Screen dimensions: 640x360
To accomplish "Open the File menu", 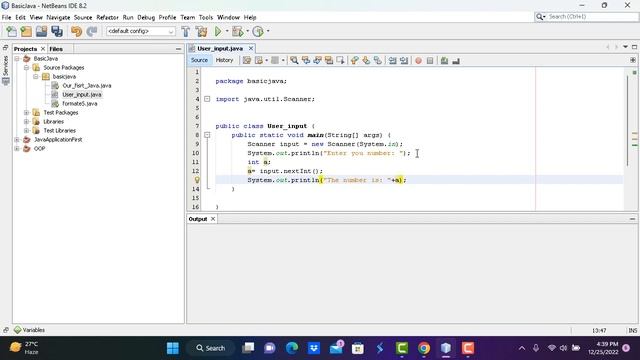I will click(7, 17).
